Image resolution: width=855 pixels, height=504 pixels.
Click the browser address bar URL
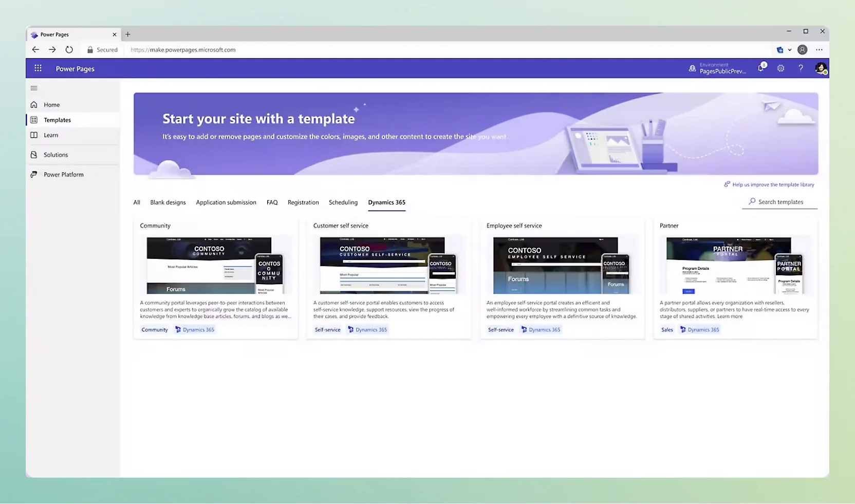pyautogui.click(x=183, y=50)
